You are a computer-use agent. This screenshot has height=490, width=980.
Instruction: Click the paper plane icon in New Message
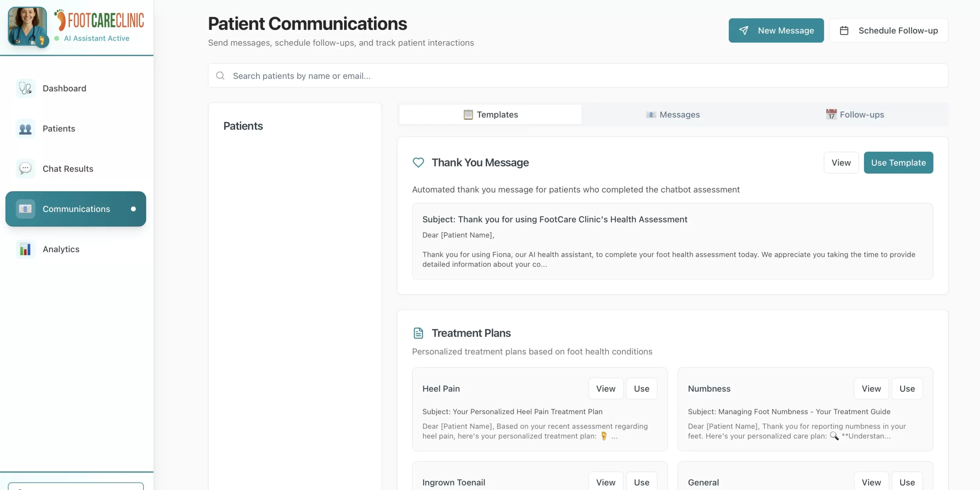743,31
